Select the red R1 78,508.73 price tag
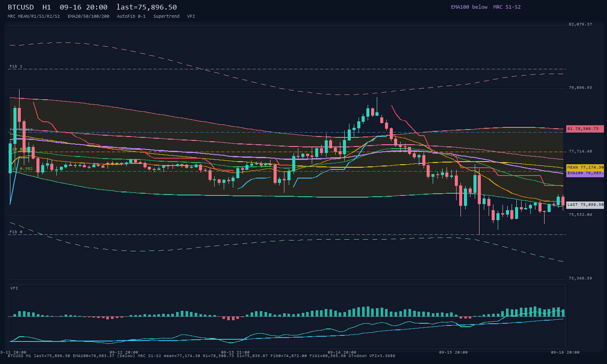The width and height of the screenshot is (607, 364). 585,129
